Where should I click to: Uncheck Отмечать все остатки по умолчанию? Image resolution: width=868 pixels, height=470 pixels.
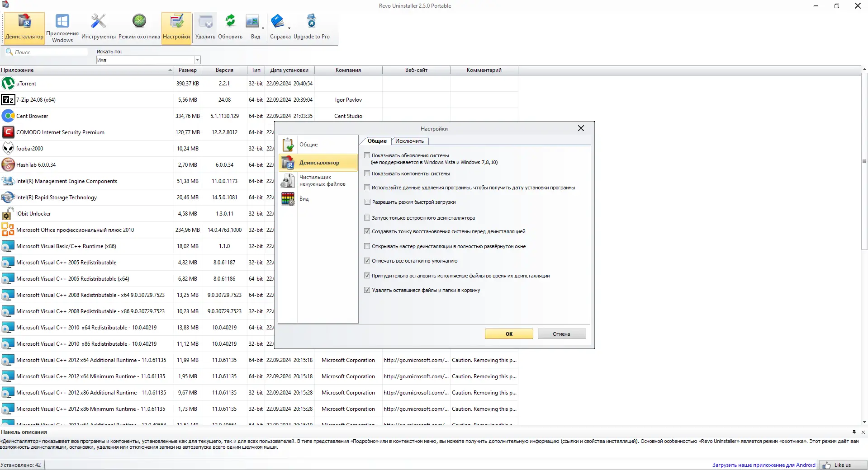click(x=367, y=261)
